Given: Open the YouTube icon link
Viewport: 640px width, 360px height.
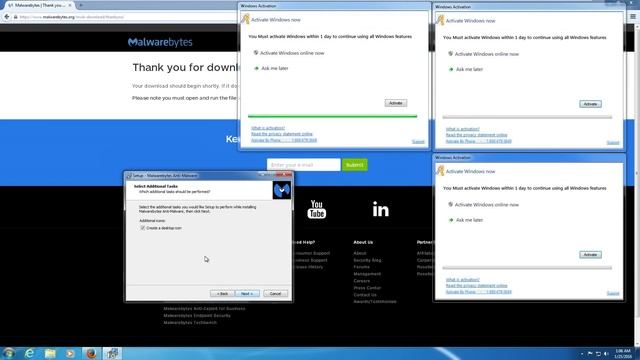Looking at the screenshot, I should click(316, 209).
